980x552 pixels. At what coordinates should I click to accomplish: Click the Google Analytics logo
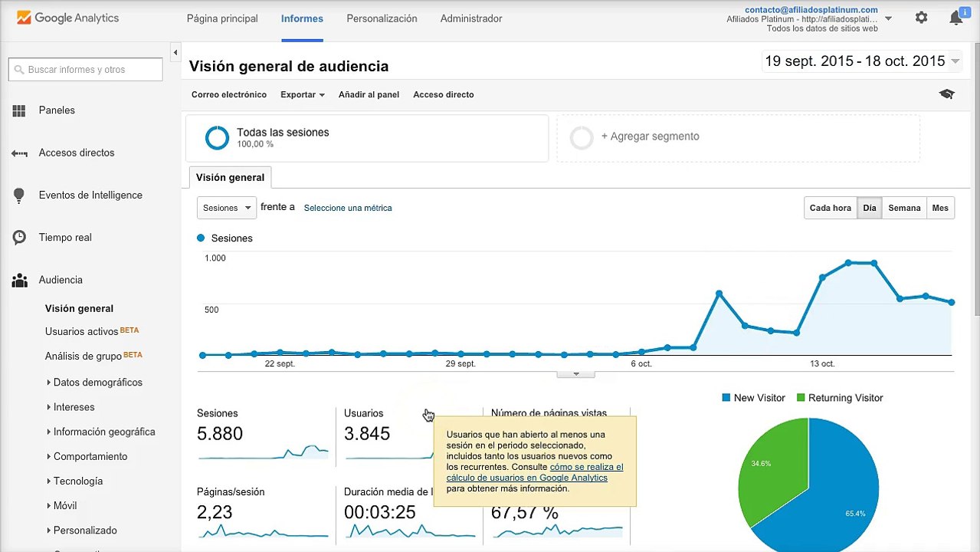[68, 18]
